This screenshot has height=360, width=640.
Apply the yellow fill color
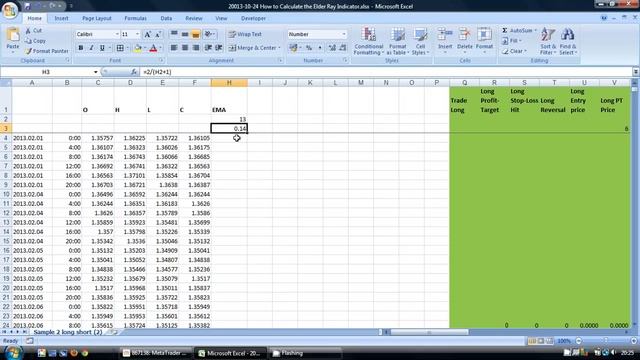pyautogui.click(x=138, y=48)
